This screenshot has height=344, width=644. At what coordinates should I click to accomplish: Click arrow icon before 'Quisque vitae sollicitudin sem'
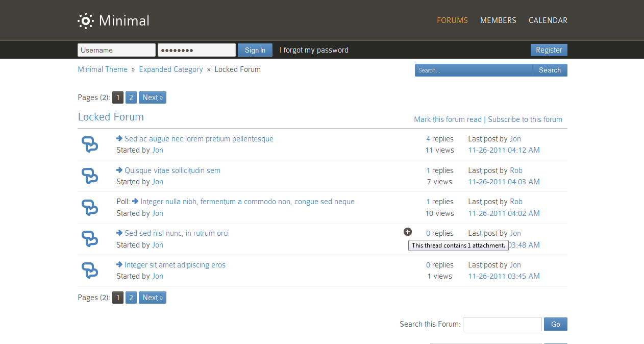click(x=119, y=170)
